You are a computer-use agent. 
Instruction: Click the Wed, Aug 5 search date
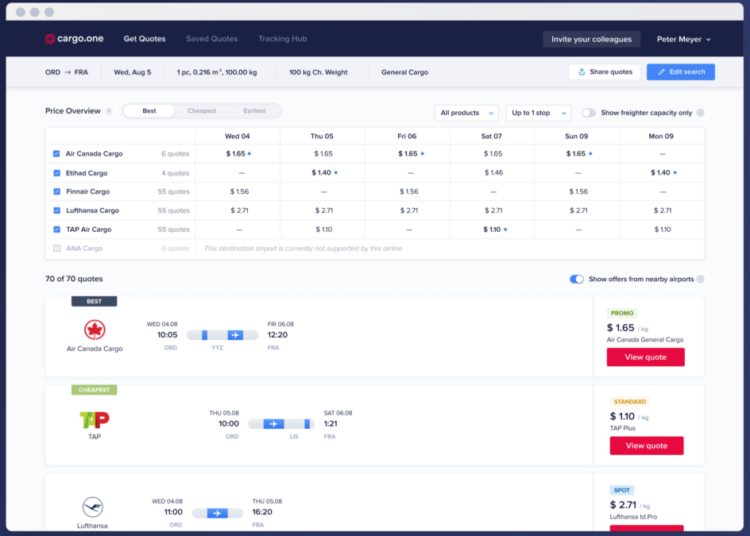click(132, 72)
